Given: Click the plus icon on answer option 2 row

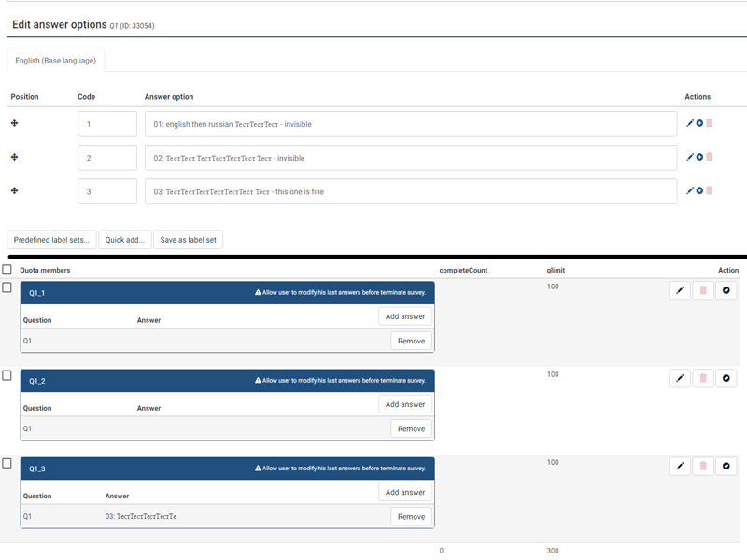Looking at the screenshot, I should click(699, 157).
